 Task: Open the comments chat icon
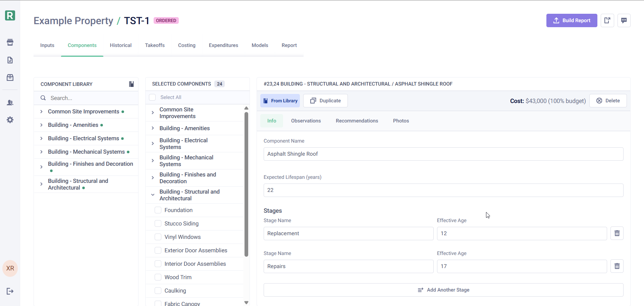[x=624, y=20]
